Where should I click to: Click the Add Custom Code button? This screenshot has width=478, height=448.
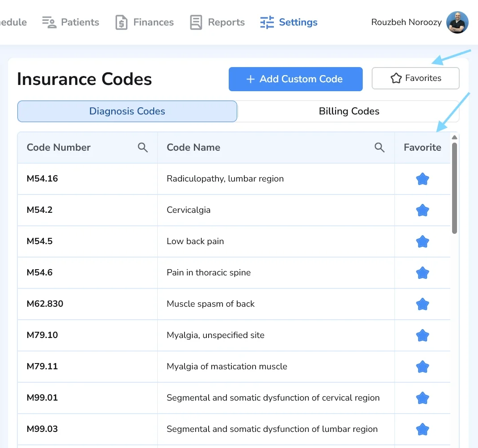[x=295, y=79]
